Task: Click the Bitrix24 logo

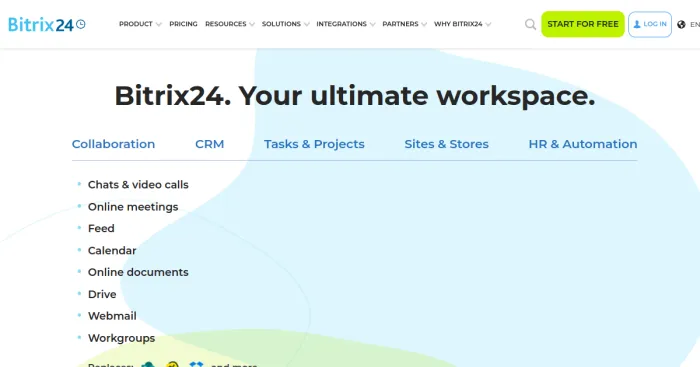Action: [46, 24]
